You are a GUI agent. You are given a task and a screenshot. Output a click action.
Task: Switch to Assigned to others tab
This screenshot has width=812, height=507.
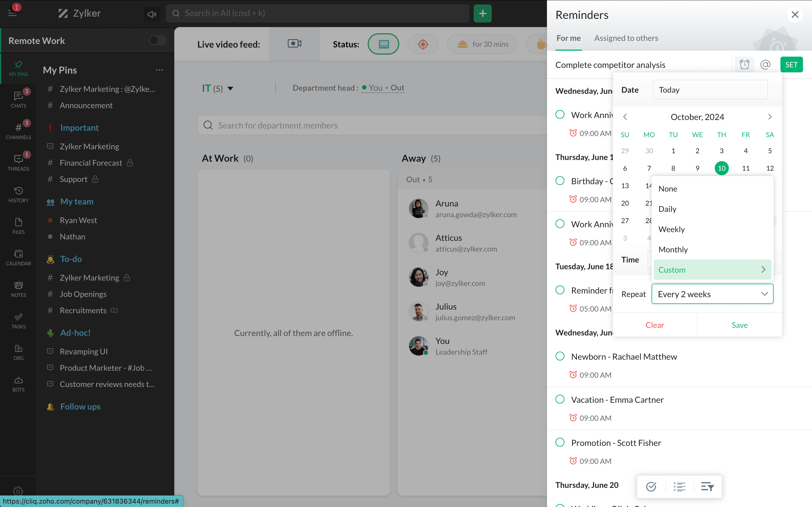(x=626, y=37)
